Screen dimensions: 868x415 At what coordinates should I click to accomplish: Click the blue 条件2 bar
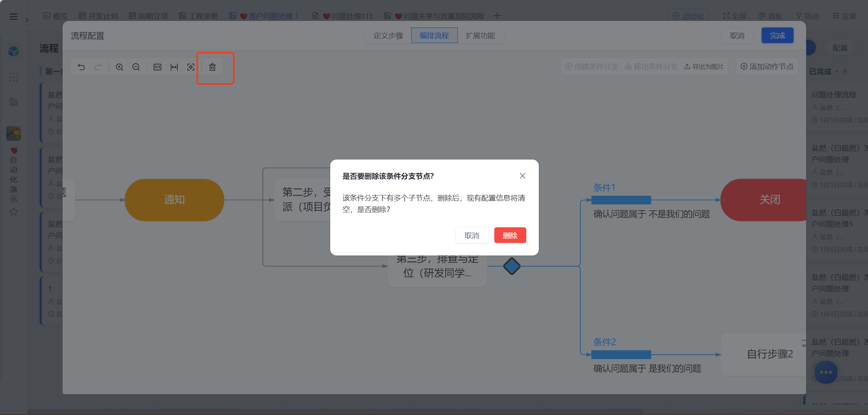(621, 355)
